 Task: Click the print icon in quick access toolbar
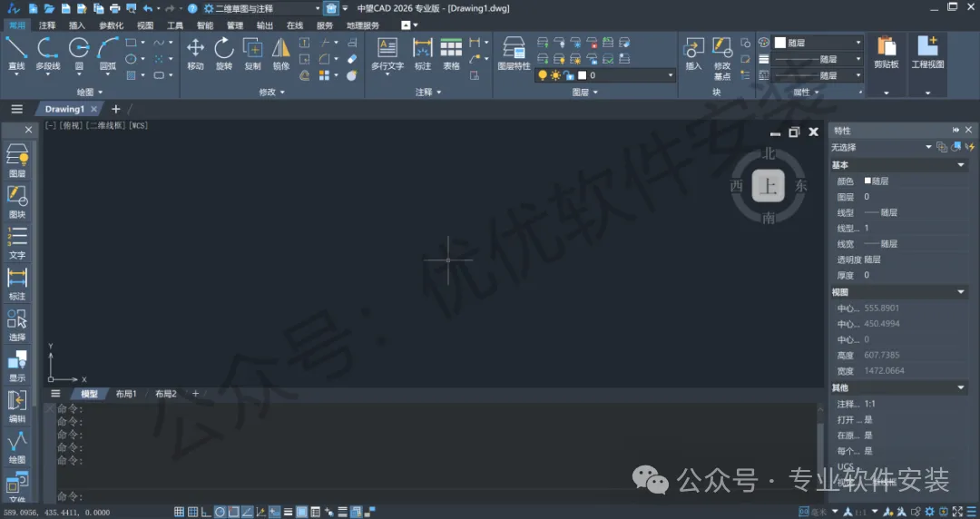coord(114,9)
